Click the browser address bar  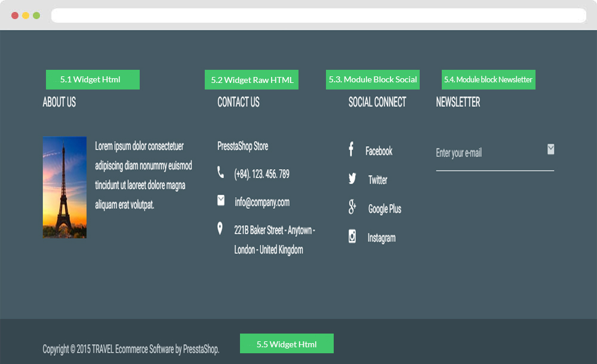point(318,16)
